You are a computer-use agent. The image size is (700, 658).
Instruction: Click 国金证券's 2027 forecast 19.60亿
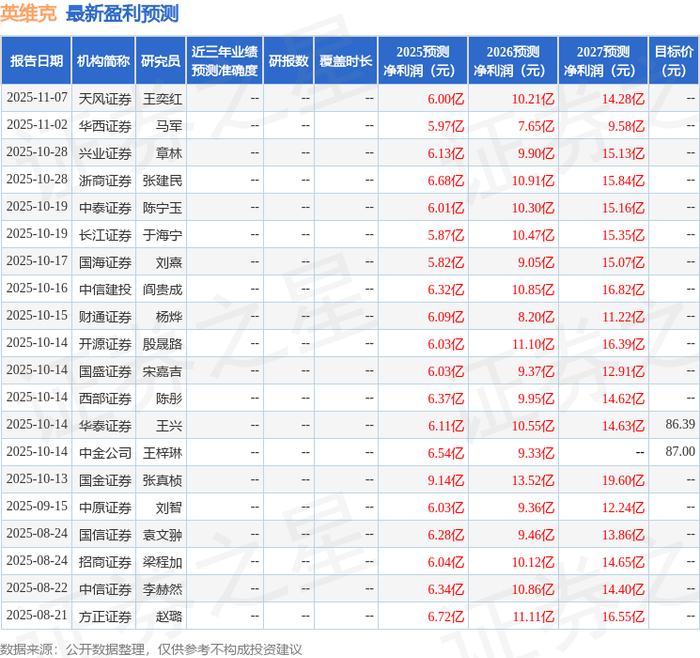(623, 480)
